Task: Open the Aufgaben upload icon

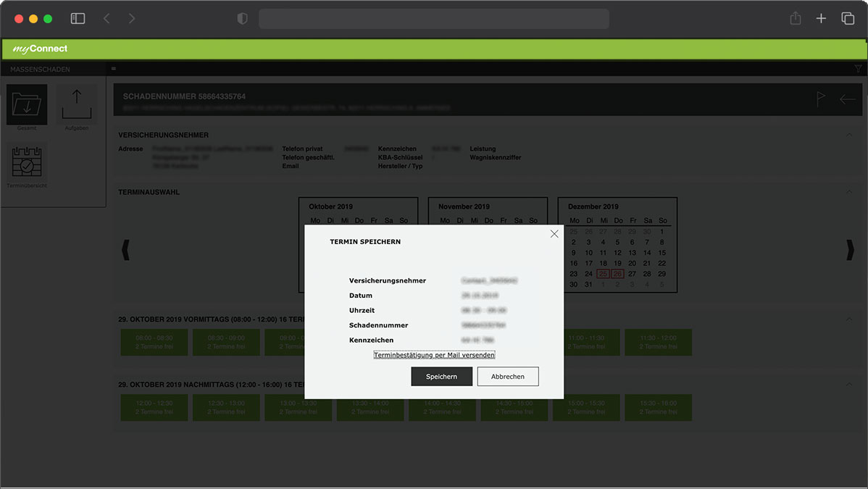Action: pos(76,104)
